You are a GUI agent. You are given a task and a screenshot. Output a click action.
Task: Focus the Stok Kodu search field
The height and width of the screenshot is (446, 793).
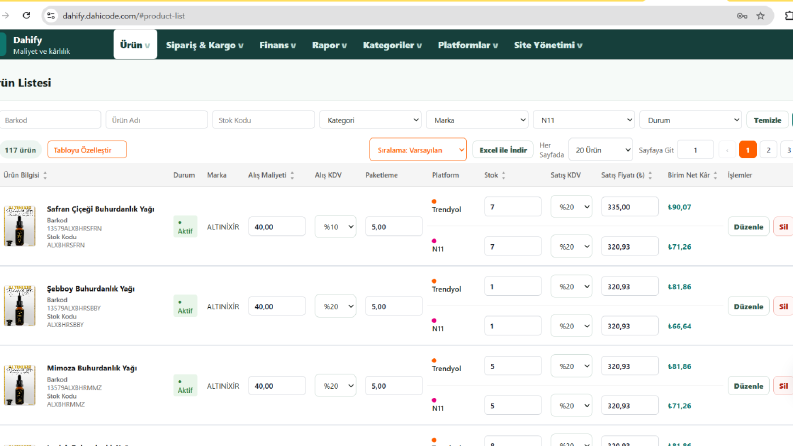(x=263, y=120)
